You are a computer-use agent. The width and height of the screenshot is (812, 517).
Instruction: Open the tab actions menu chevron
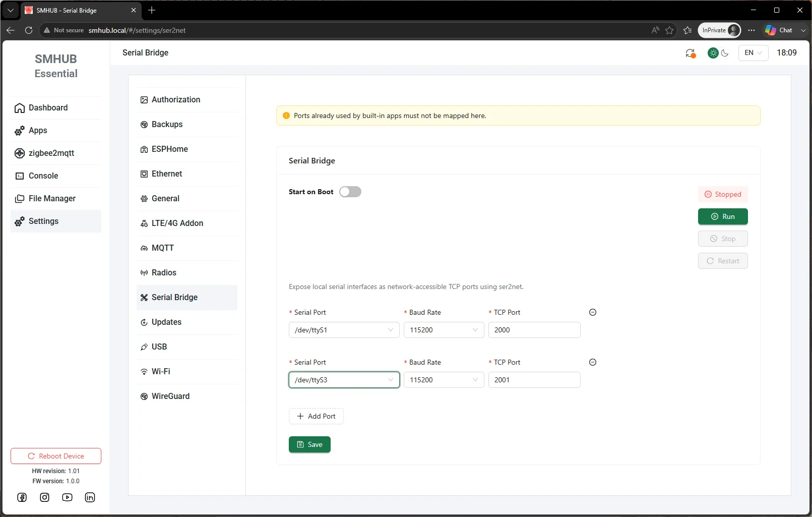(10, 10)
